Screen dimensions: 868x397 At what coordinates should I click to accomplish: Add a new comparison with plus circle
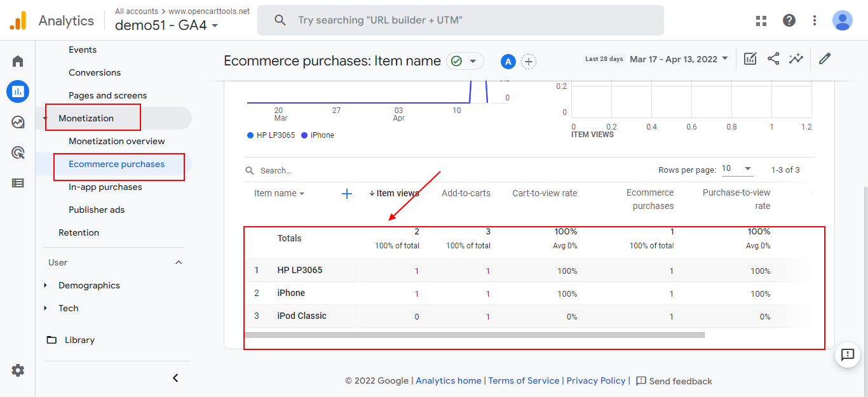pyautogui.click(x=529, y=62)
